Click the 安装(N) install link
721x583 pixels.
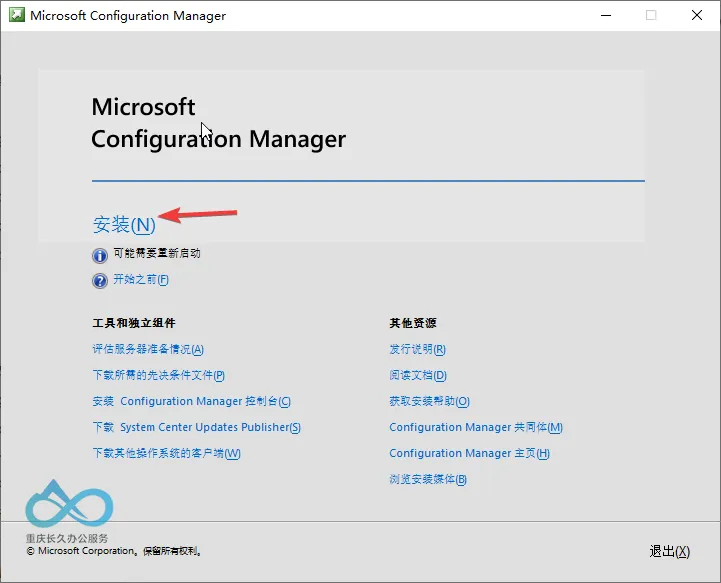[124, 225]
